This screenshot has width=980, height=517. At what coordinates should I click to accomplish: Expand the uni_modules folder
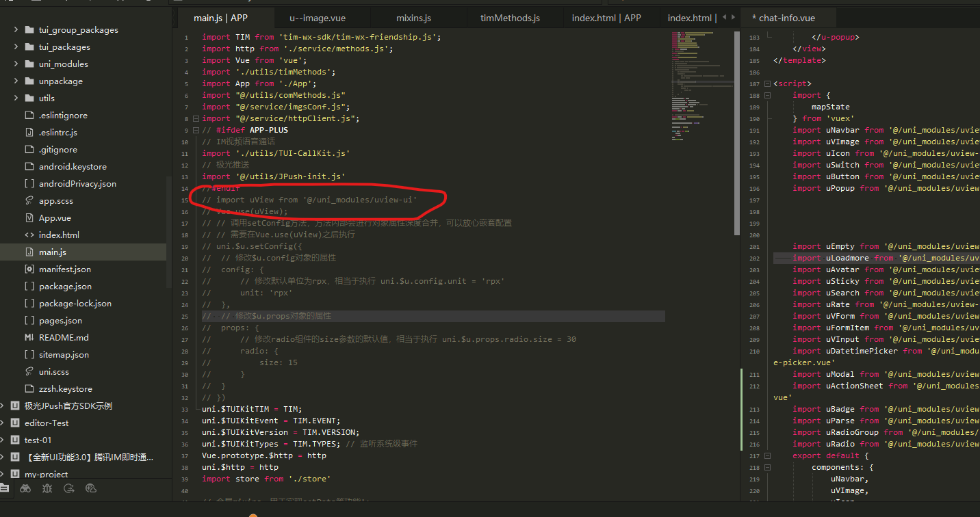[x=16, y=64]
